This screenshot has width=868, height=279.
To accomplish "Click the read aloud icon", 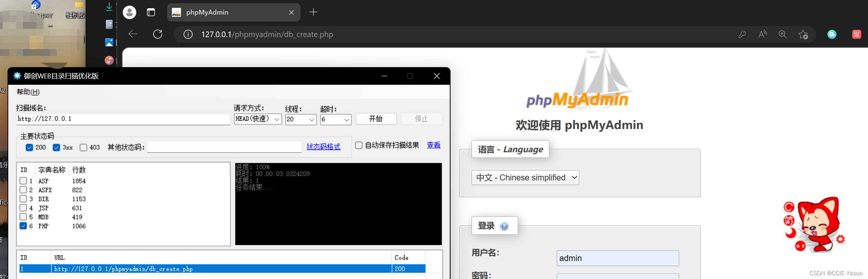I will (x=763, y=34).
